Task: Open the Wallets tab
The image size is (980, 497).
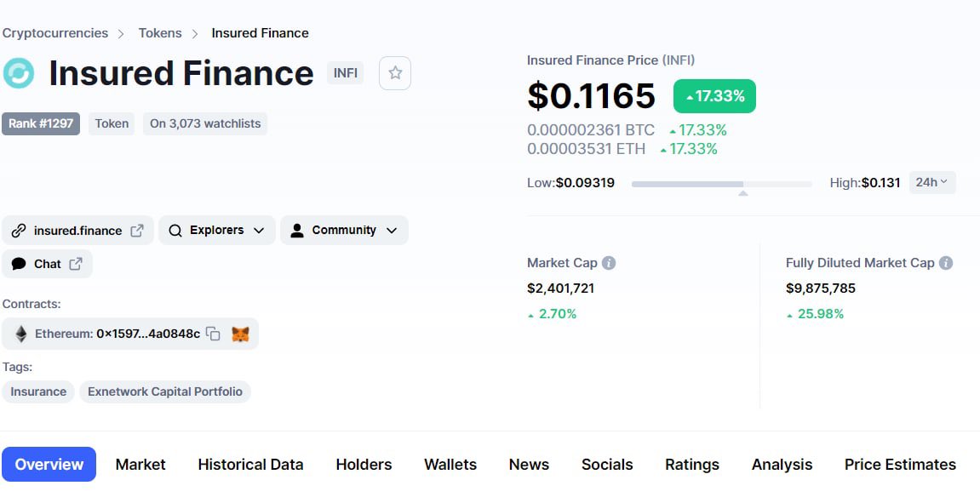Action: pos(450,465)
